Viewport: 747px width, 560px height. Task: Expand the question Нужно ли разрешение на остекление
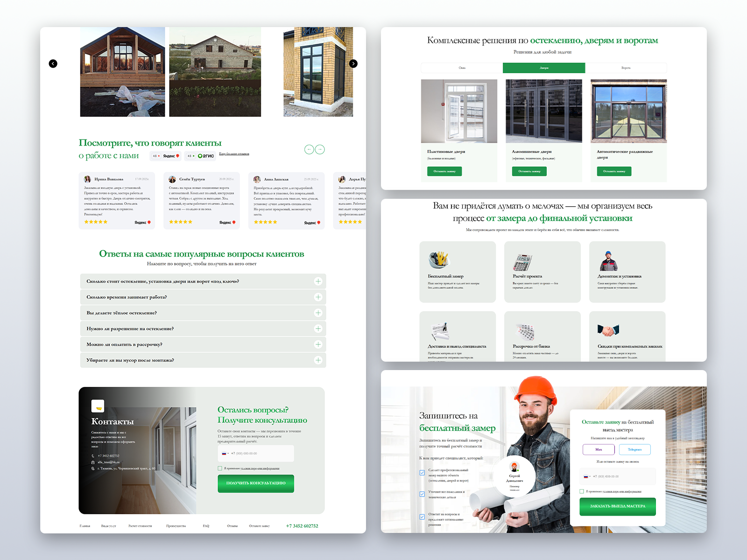coord(203,329)
